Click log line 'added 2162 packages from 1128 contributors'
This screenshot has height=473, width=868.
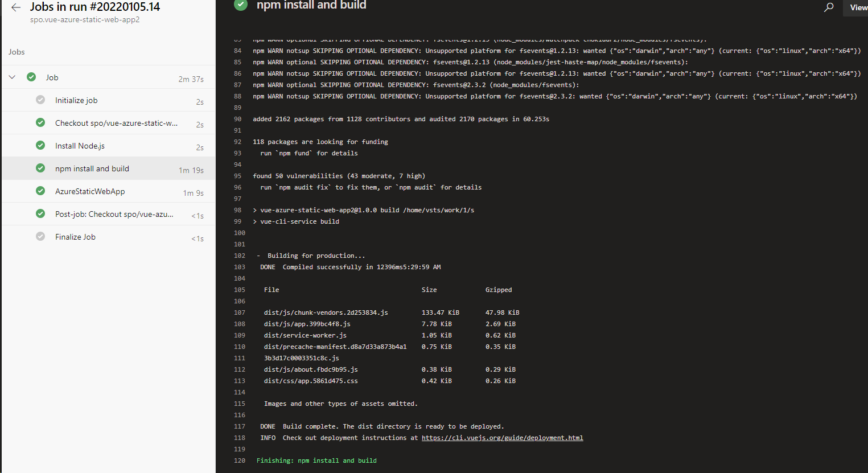(x=401, y=119)
